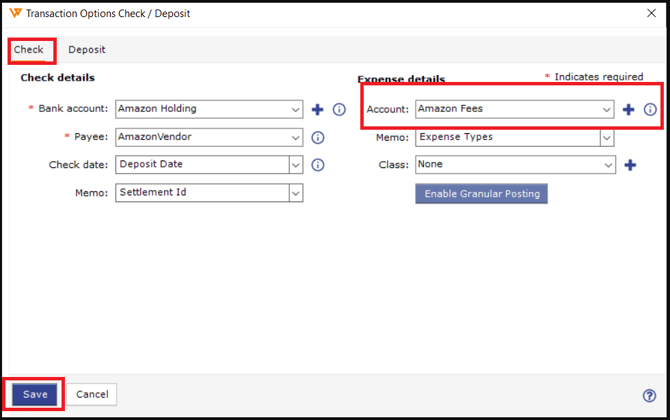Viewport: 670px width, 420px height.
Task: Open the Expense Types memo dropdown
Action: tap(607, 138)
